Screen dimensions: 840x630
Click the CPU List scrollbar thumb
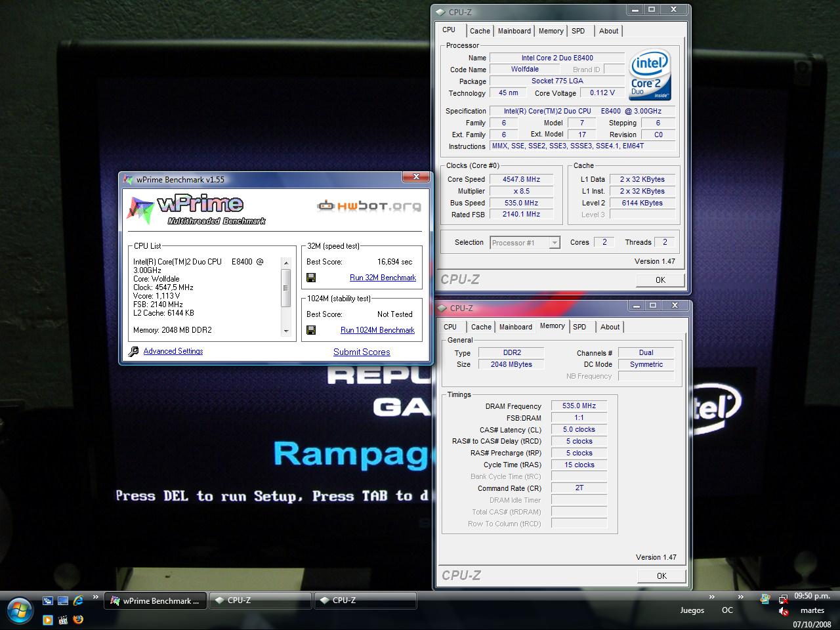(285, 287)
